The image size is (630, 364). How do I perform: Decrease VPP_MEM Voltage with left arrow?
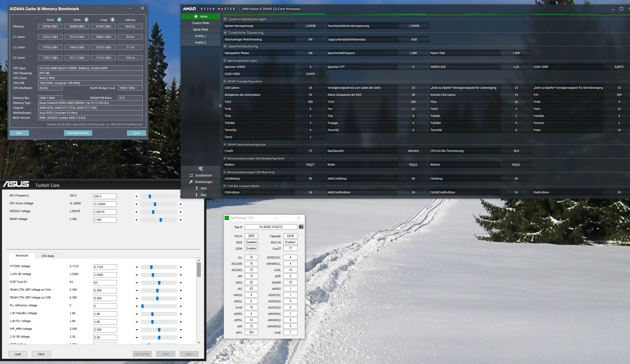136,330
